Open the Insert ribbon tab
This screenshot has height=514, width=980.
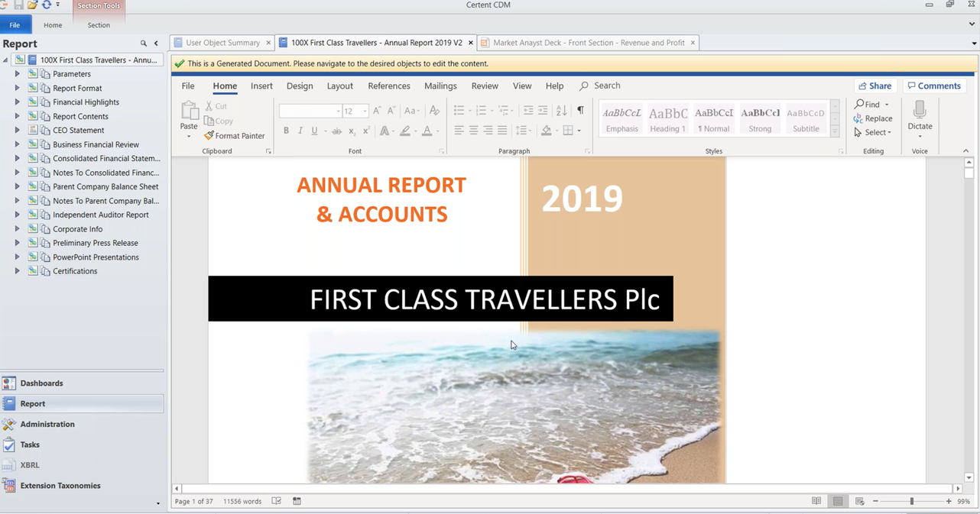(x=261, y=86)
